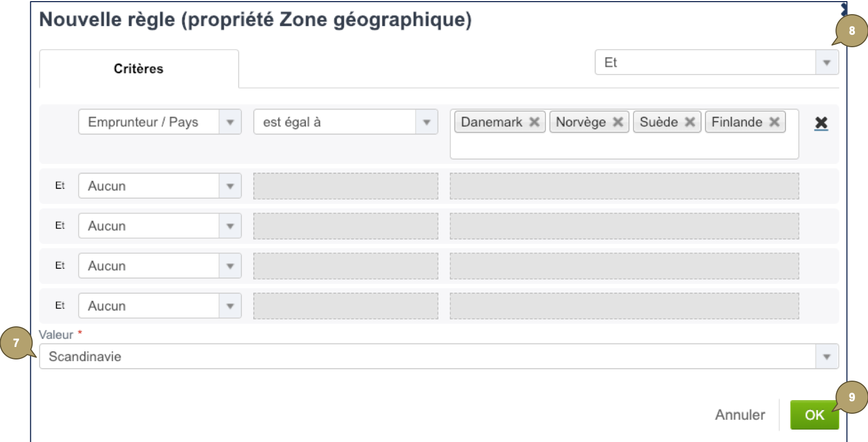
Task: Remove the Suède country tag
Action: click(691, 122)
